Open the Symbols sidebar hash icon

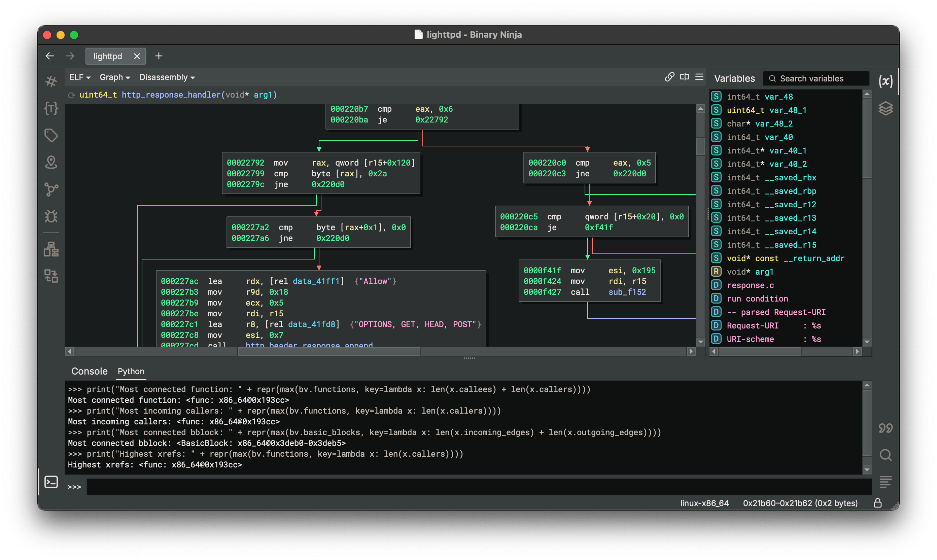(x=51, y=81)
